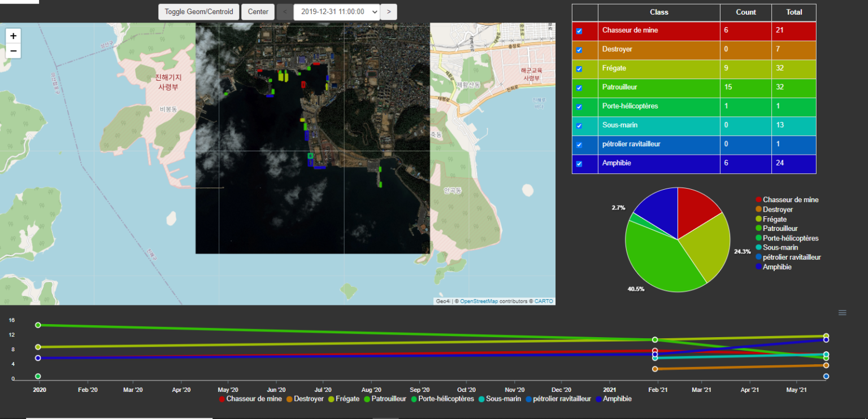Advance to the next date with right arrow
The width and height of the screenshot is (868, 419).
point(388,12)
